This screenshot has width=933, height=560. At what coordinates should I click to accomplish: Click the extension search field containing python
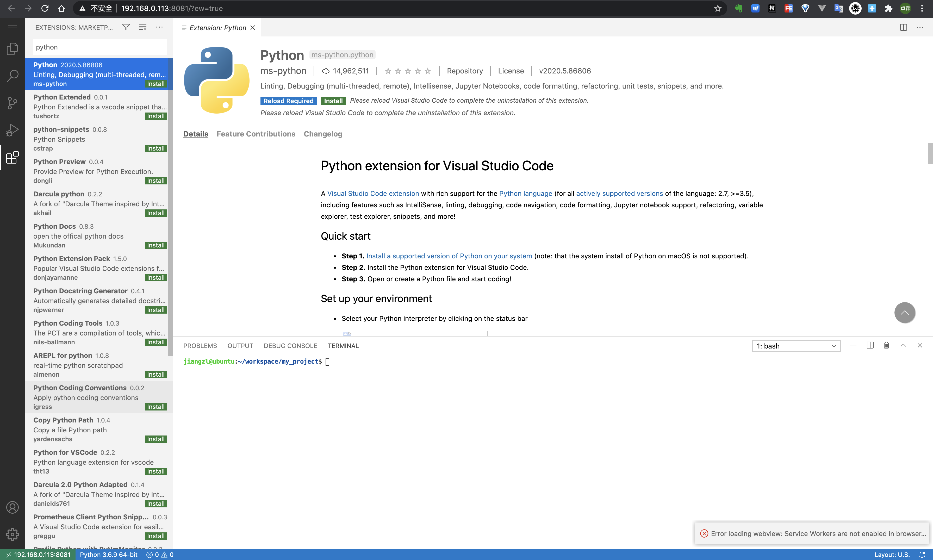click(99, 47)
